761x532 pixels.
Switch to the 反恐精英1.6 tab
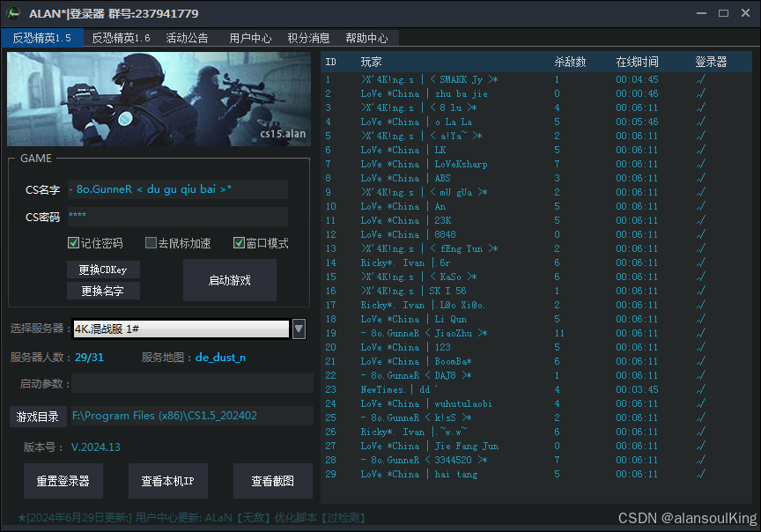point(120,38)
